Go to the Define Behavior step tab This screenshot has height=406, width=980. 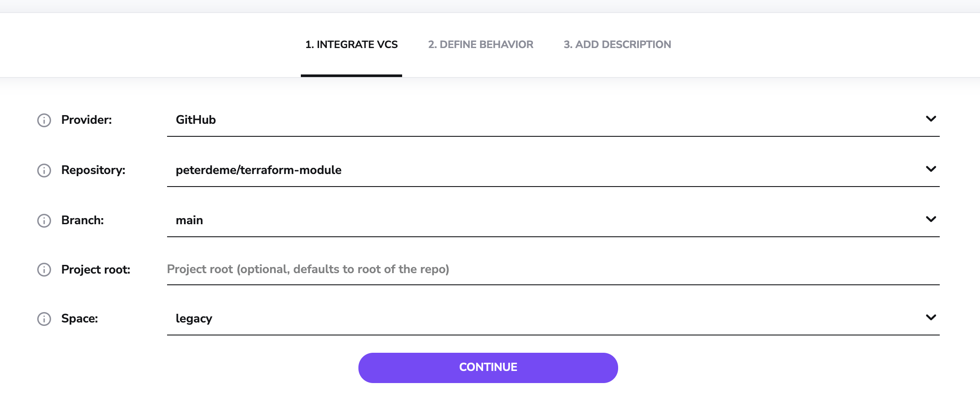click(480, 45)
